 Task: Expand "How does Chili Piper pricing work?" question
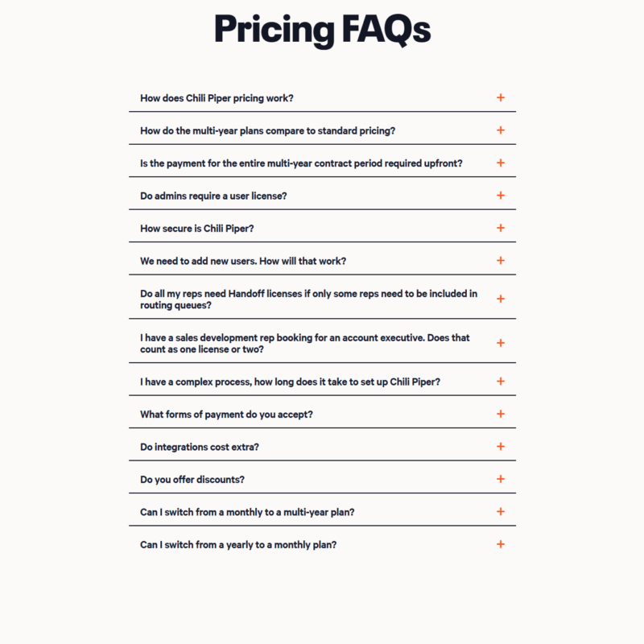pyautogui.click(x=217, y=98)
